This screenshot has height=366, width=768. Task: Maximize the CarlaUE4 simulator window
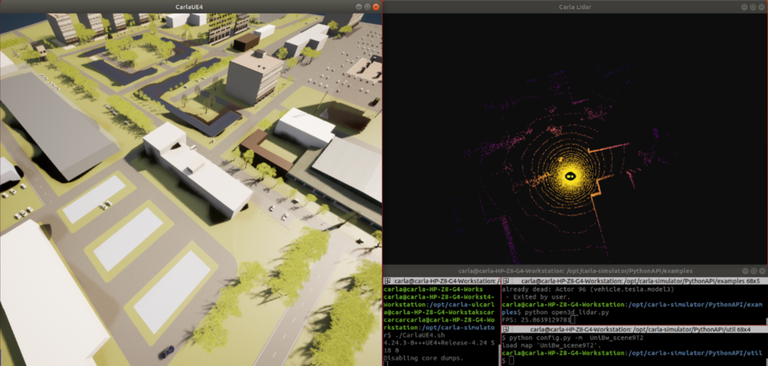(x=367, y=7)
